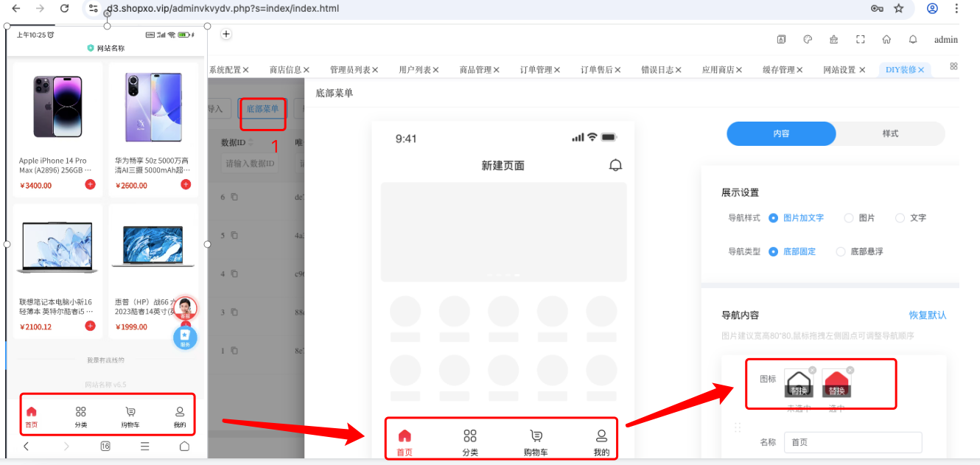Open 分类 in the left phone screenshot navigation
This screenshot has height=465, width=980.
coord(81,417)
